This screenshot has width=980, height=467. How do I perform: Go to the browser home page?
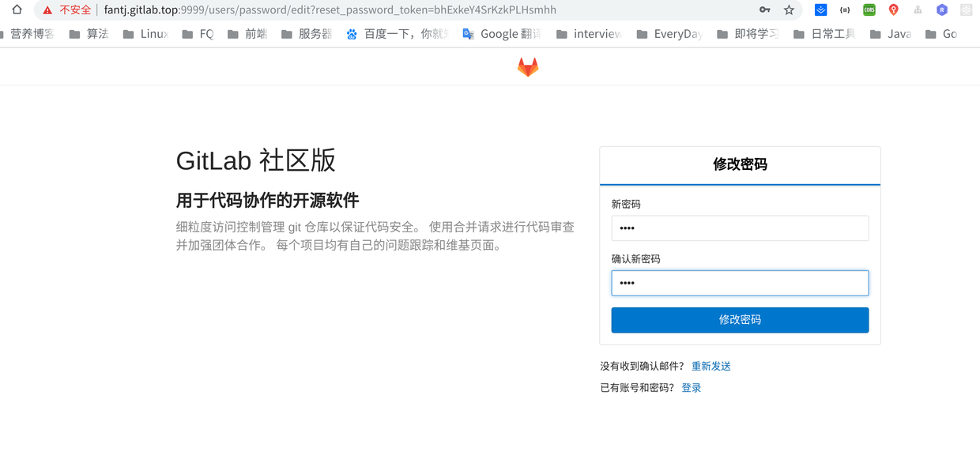tap(17, 10)
